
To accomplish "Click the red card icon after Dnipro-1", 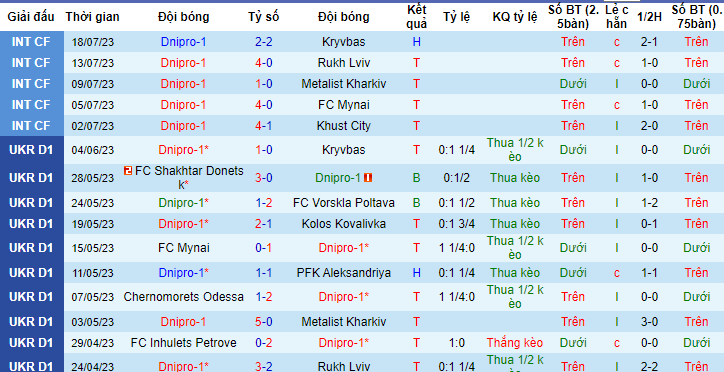I will tap(368, 178).
